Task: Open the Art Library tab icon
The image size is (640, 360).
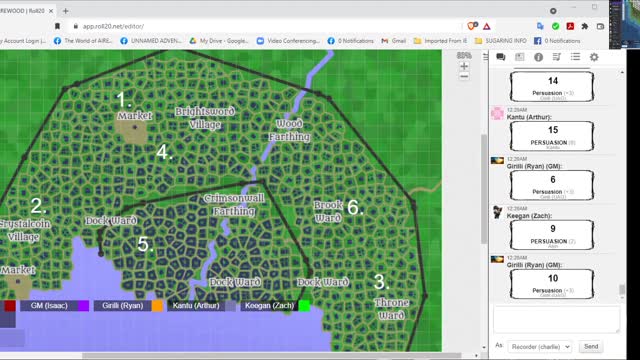Action: (x=520, y=57)
